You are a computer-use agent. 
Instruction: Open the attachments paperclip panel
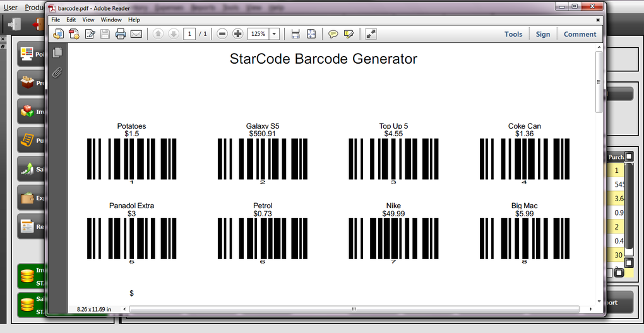[57, 73]
